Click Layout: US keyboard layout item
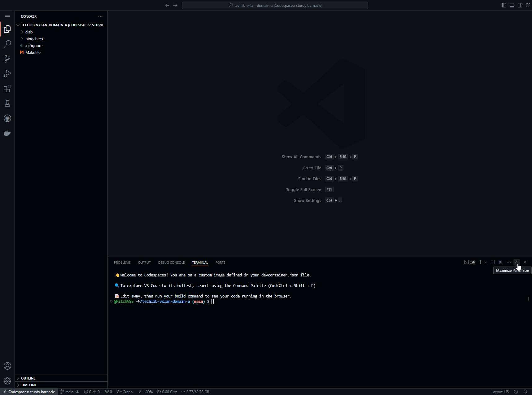This screenshot has height=395, width=532. tap(500, 392)
